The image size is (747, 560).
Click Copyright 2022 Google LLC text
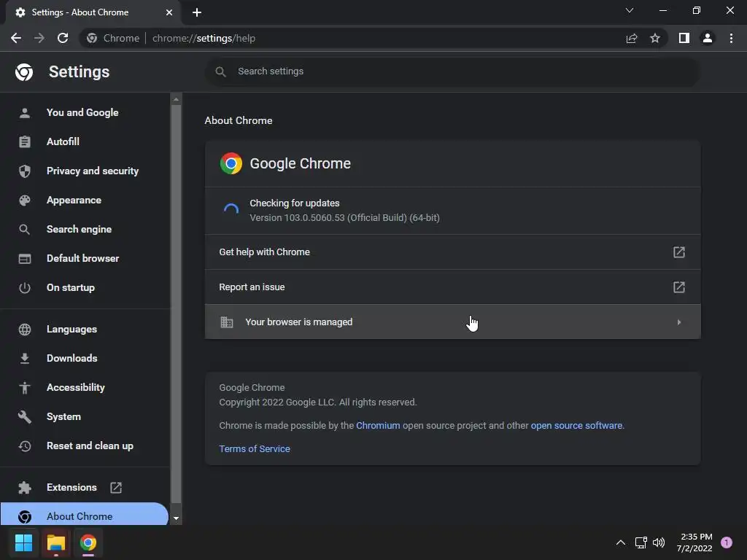318,402
